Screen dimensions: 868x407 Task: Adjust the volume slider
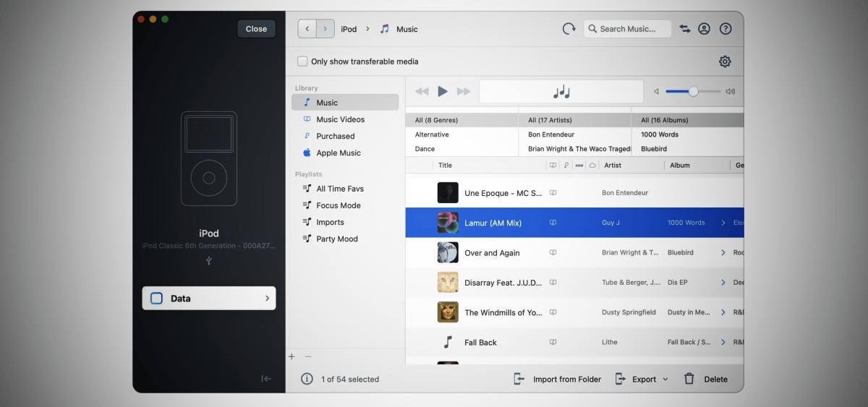(x=692, y=92)
